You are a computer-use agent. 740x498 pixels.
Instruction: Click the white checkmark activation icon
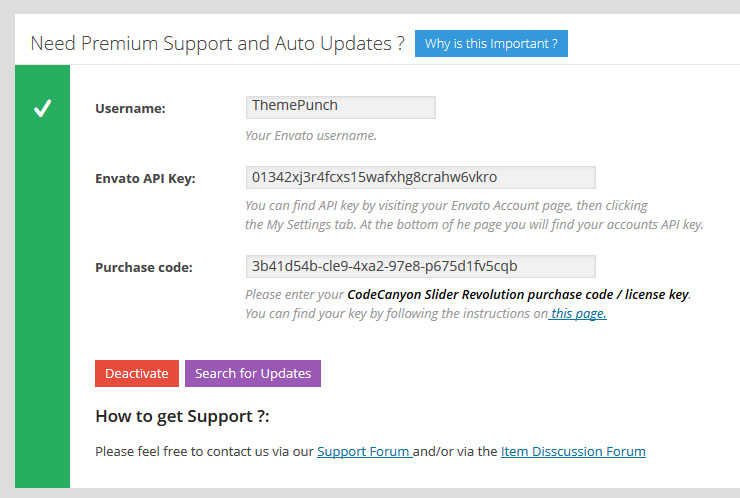pyautogui.click(x=42, y=108)
